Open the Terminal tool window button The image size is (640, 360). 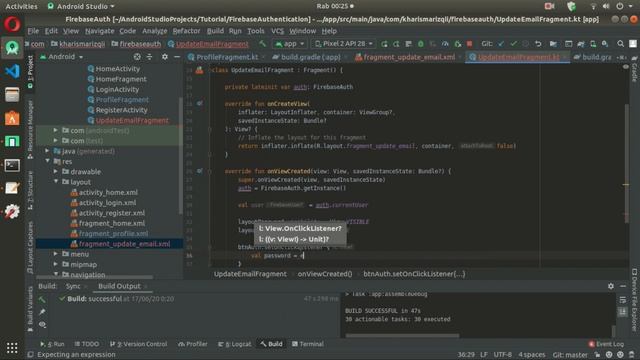(x=308, y=344)
